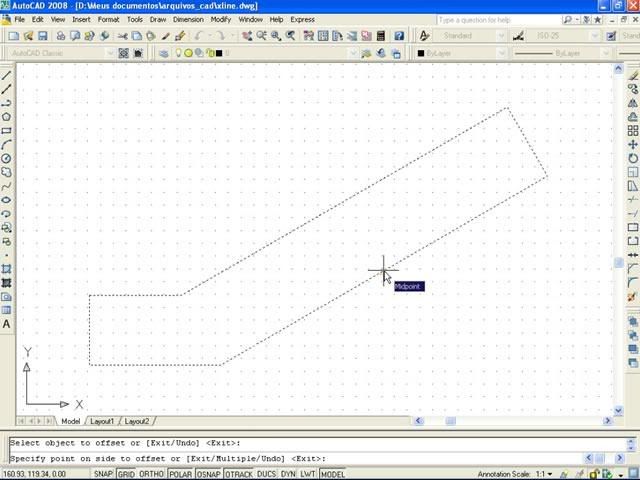640x480 pixels.
Task: Select the Multiline Text tool
Action: [x=6, y=324]
